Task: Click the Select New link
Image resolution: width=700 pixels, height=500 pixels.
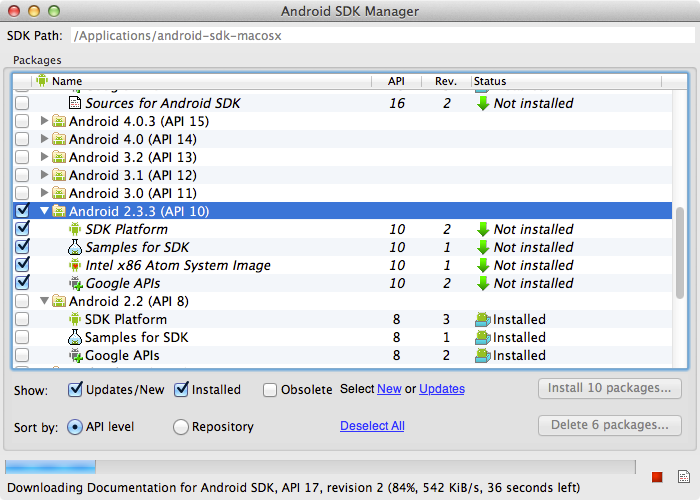Action: point(389,389)
